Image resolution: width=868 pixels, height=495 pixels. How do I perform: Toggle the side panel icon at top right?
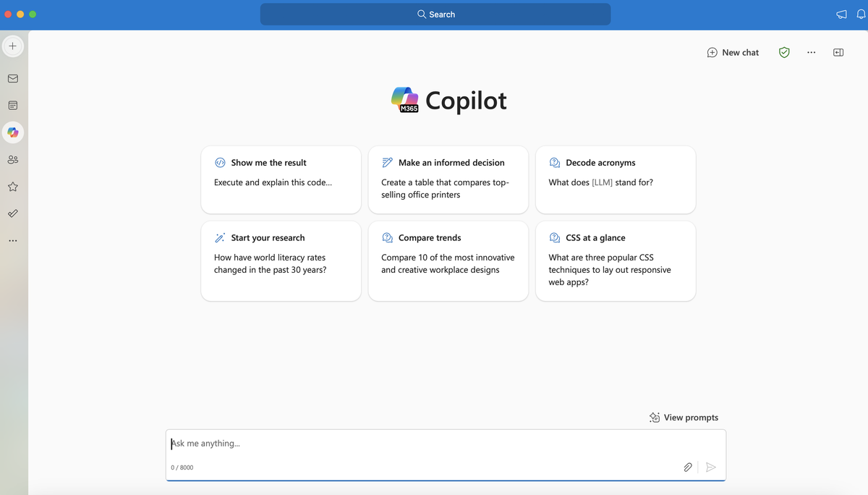click(x=838, y=52)
